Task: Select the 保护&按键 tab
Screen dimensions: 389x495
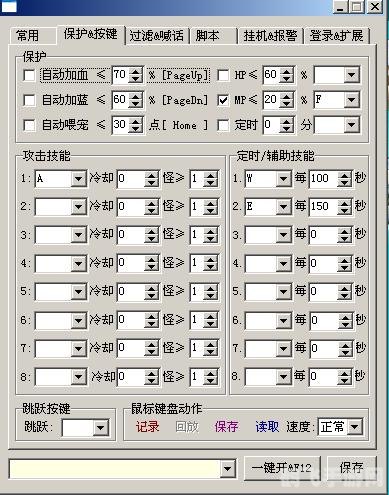Action: 91,34
